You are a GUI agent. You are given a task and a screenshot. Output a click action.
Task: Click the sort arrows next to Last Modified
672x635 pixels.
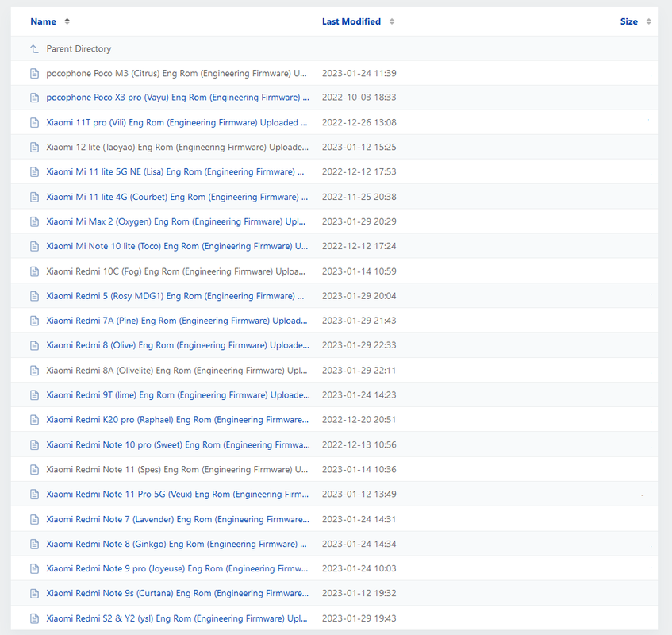(x=392, y=21)
